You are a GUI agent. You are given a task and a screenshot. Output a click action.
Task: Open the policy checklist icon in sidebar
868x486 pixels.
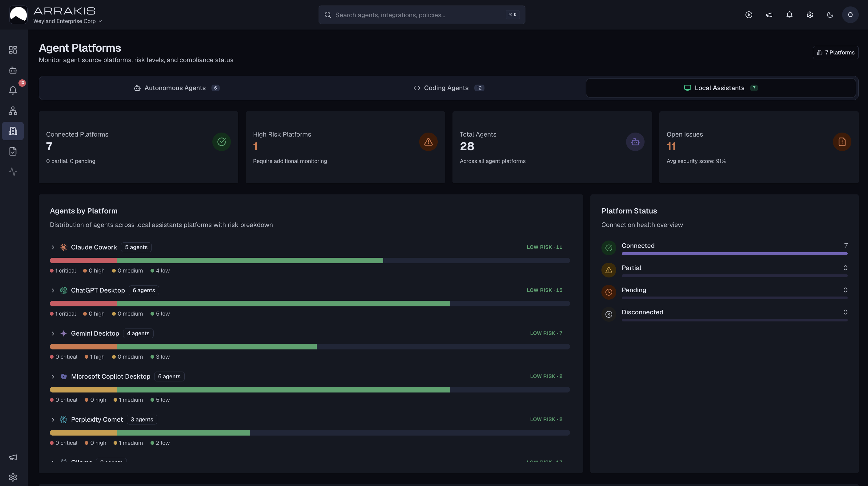pyautogui.click(x=13, y=151)
